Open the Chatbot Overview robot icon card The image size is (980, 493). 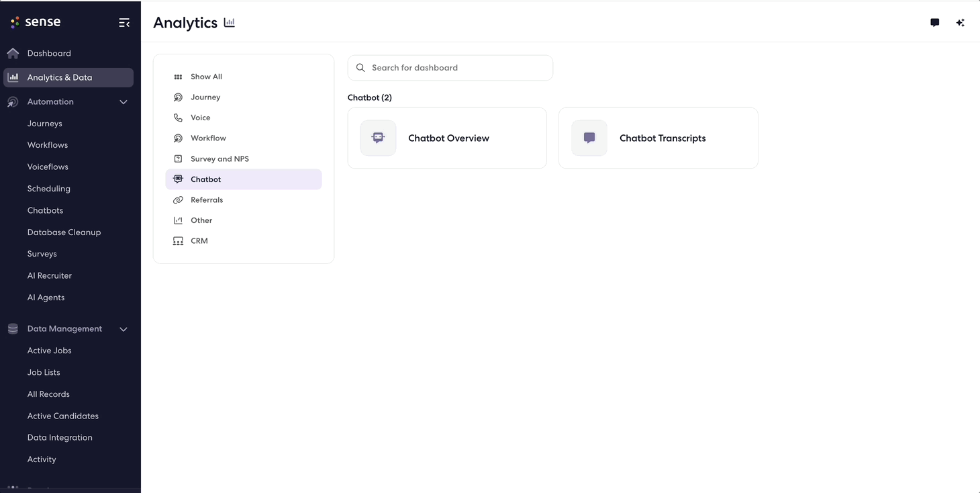pos(379,138)
